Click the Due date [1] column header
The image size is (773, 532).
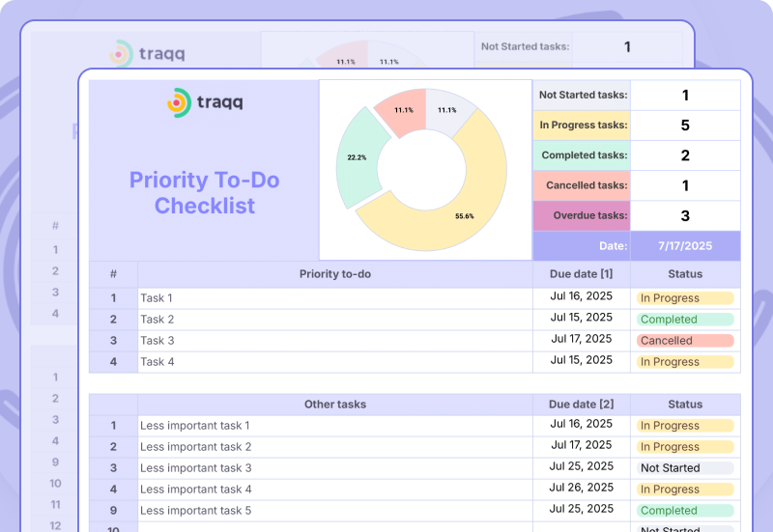click(x=582, y=274)
